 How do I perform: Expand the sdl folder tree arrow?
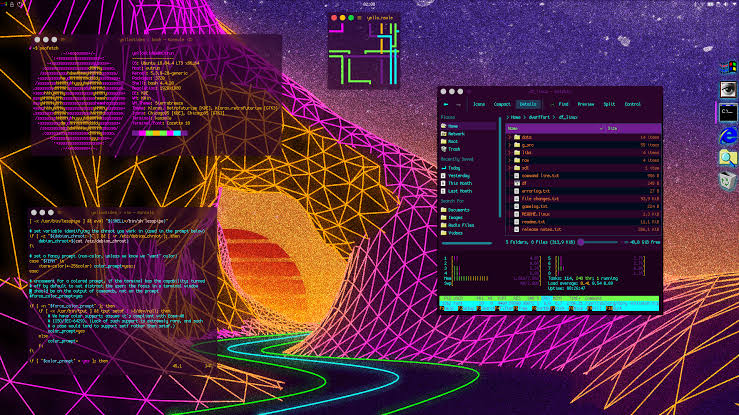(509, 168)
